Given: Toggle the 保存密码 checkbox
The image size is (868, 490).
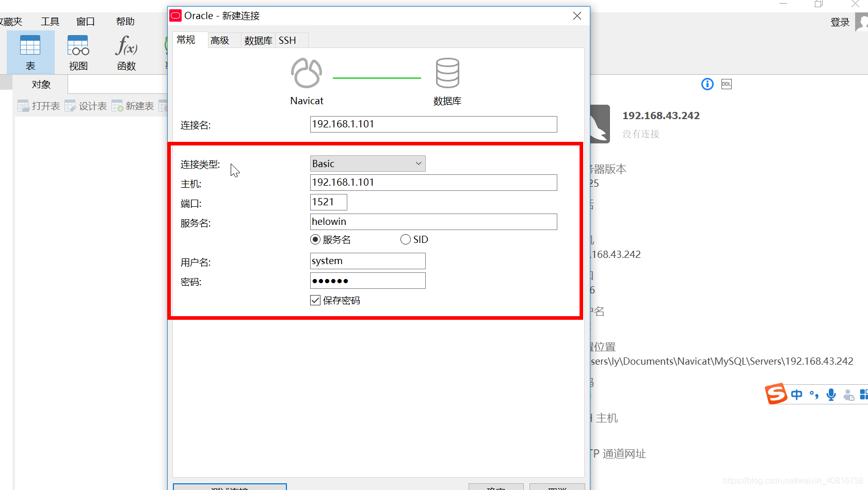Looking at the screenshot, I should pyautogui.click(x=315, y=300).
